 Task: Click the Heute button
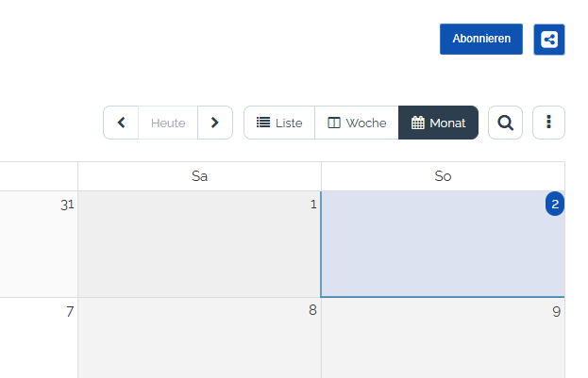point(168,123)
